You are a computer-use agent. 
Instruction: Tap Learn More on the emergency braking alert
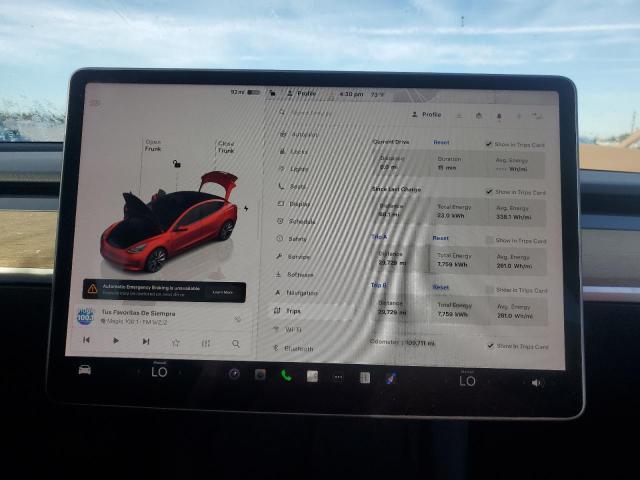point(222,292)
